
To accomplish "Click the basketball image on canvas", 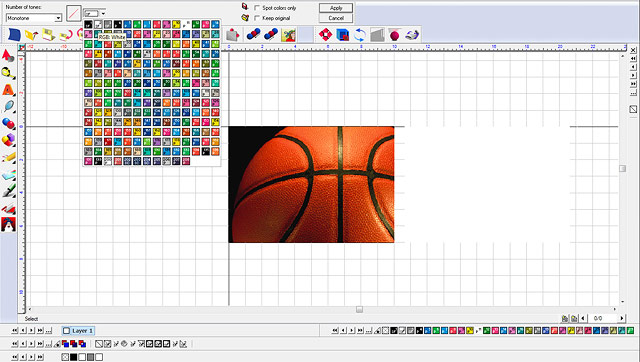I will coord(311,184).
